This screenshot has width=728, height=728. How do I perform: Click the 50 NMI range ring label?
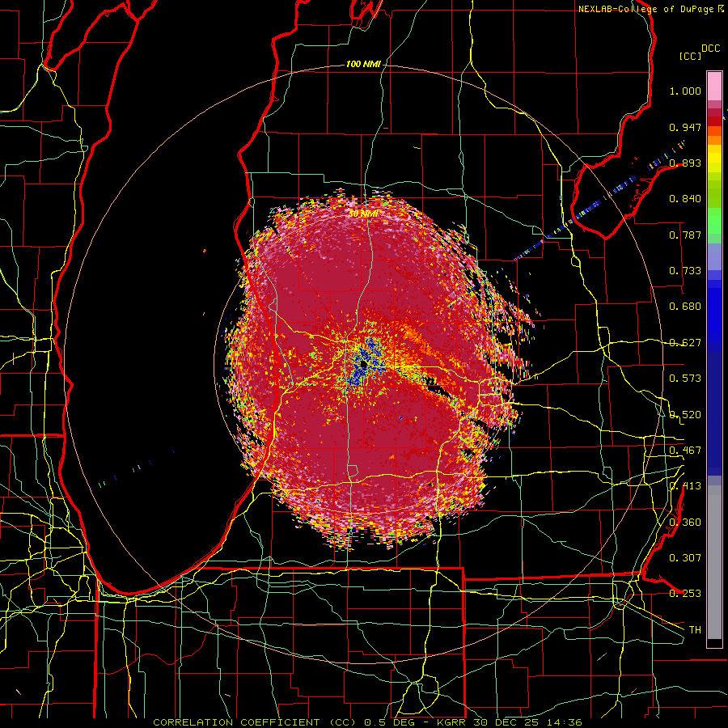(363, 214)
